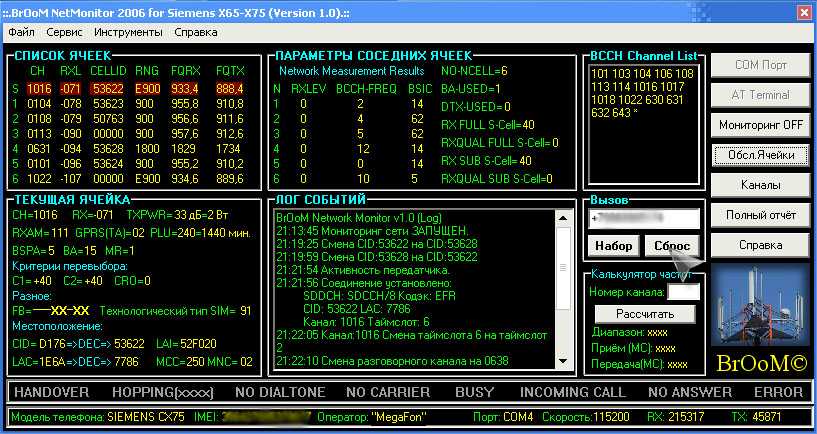Hang up using the Сброс button
Viewport: 817px width, 434px height.
click(x=672, y=246)
